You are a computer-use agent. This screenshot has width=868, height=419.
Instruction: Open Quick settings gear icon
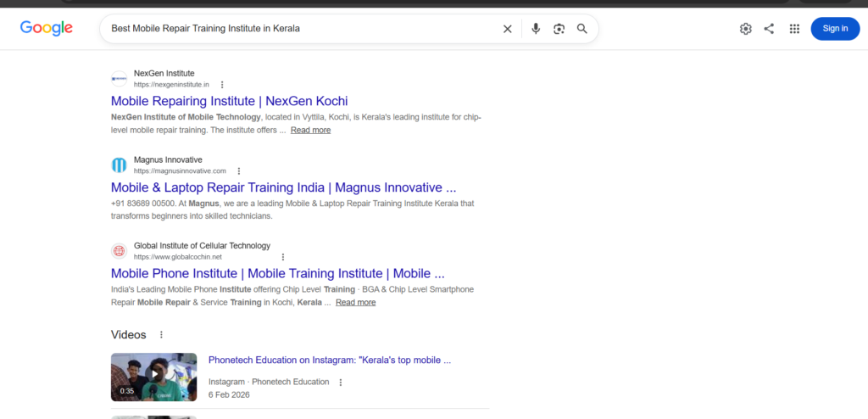click(746, 29)
